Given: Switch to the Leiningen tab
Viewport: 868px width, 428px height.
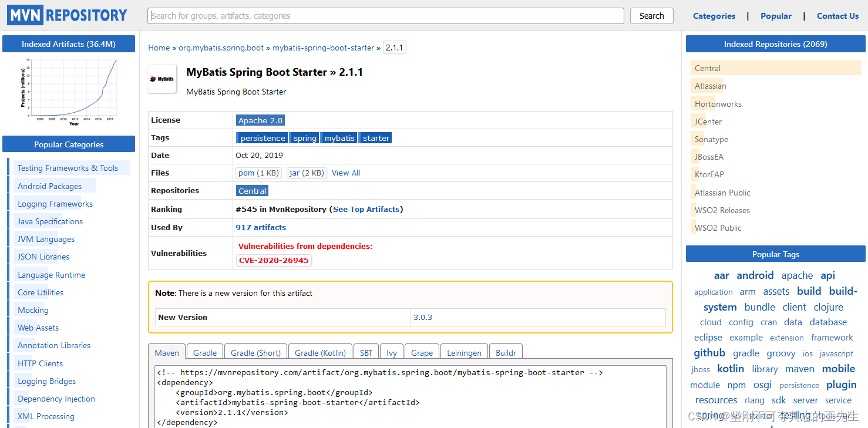Looking at the screenshot, I should 464,352.
